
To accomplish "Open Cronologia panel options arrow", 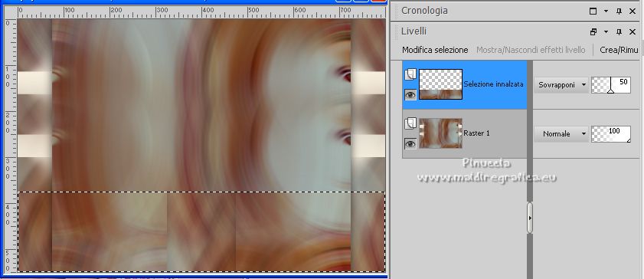I will tap(606, 11).
